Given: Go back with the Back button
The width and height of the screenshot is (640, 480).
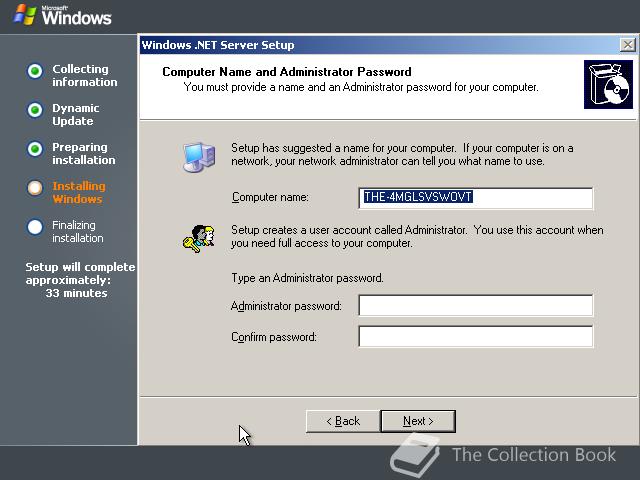Looking at the screenshot, I should [x=343, y=421].
